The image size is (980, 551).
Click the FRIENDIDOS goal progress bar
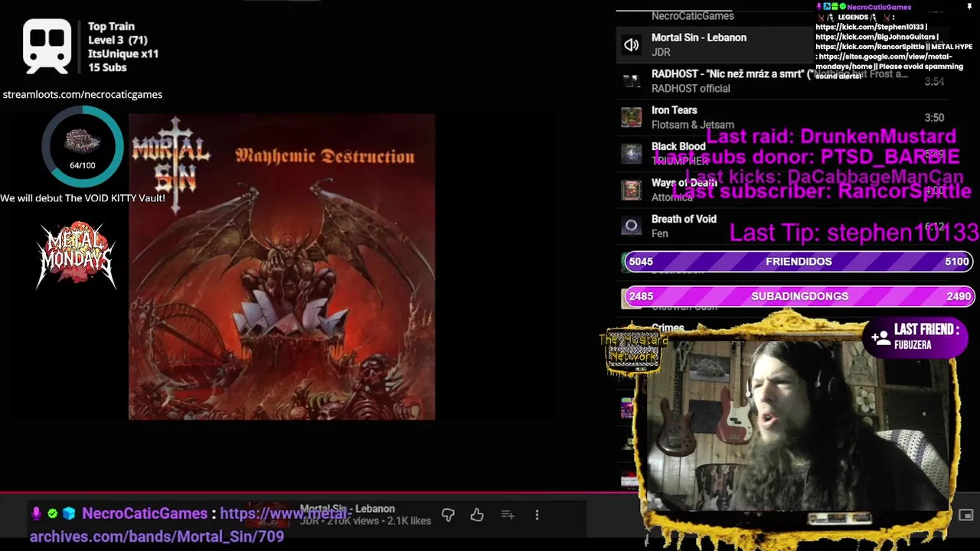pyautogui.click(x=798, y=262)
